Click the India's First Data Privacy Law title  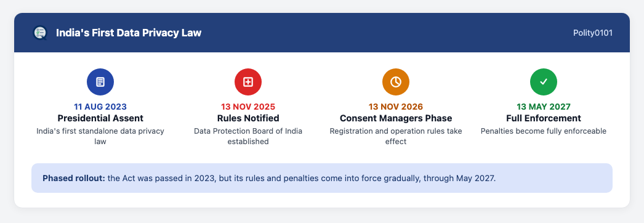click(129, 33)
